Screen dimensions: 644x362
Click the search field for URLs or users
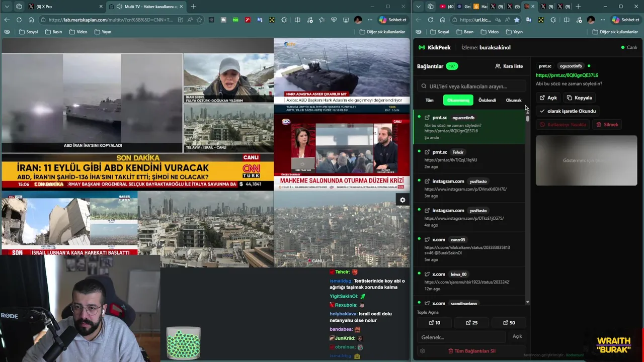(x=471, y=86)
